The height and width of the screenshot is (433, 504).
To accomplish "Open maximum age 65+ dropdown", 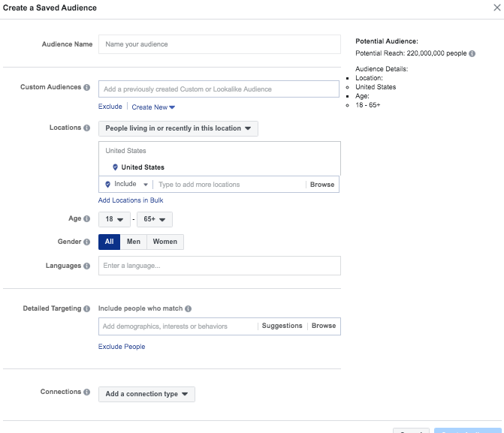I will point(155,219).
